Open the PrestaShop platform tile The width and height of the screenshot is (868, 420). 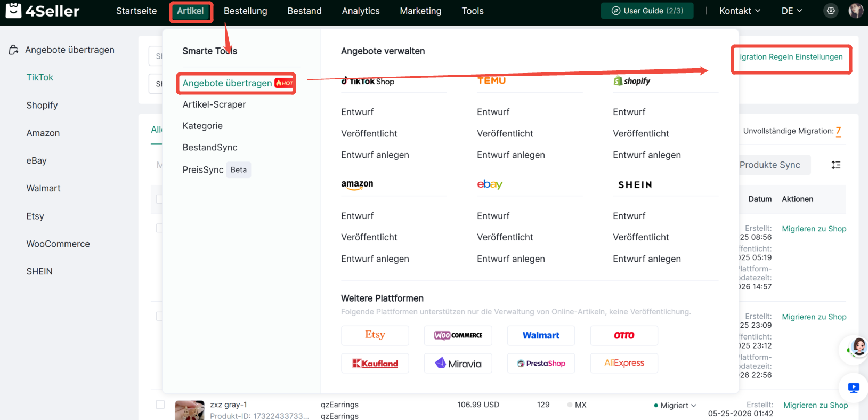pyautogui.click(x=541, y=364)
